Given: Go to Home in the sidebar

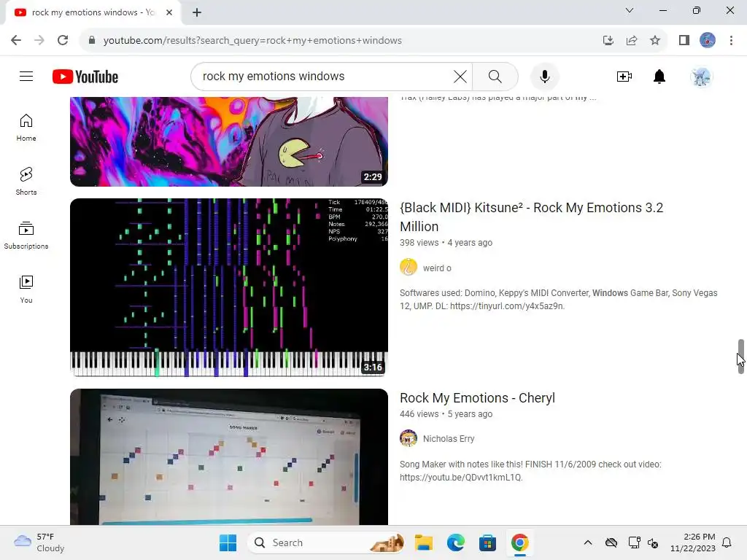Looking at the screenshot, I should tap(26, 128).
